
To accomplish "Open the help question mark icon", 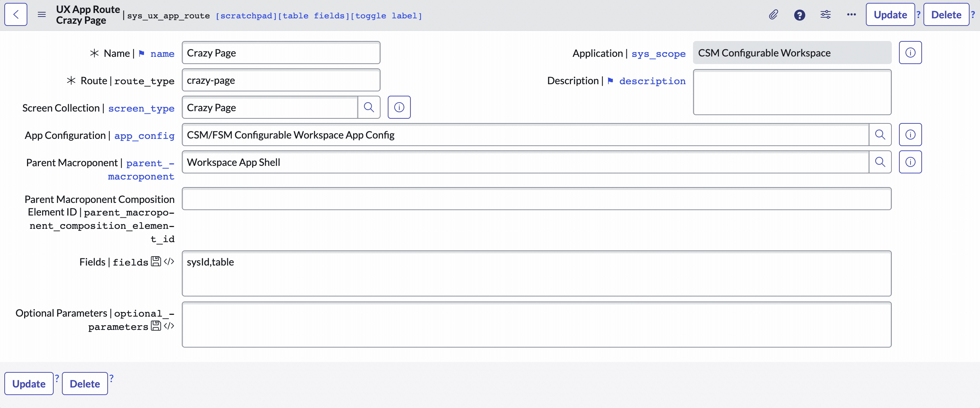I will [799, 15].
